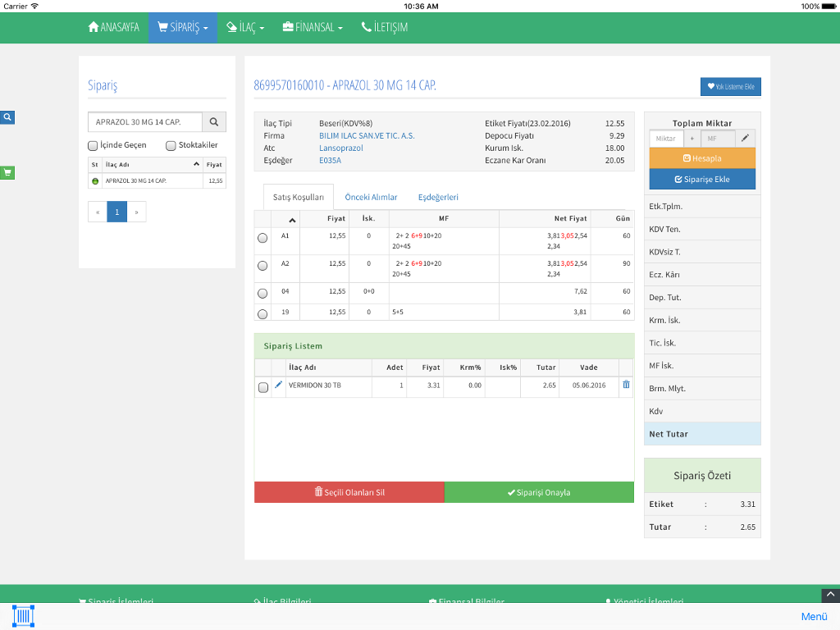840x630 pixels.
Task: Click the MF input field
Action: tap(718, 138)
